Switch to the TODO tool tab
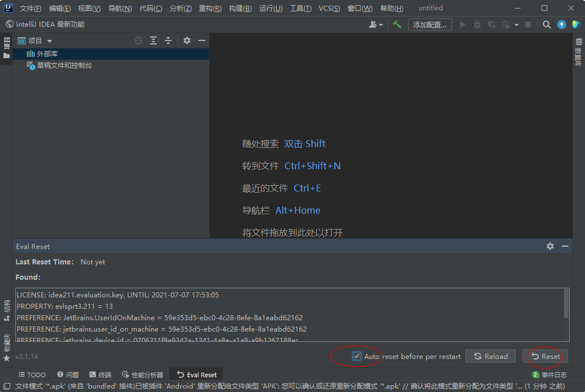585x392 pixels. point(32,374)
